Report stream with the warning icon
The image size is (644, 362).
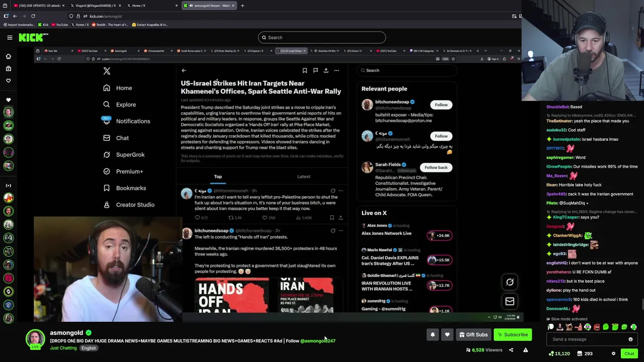(x=525, y=350)
